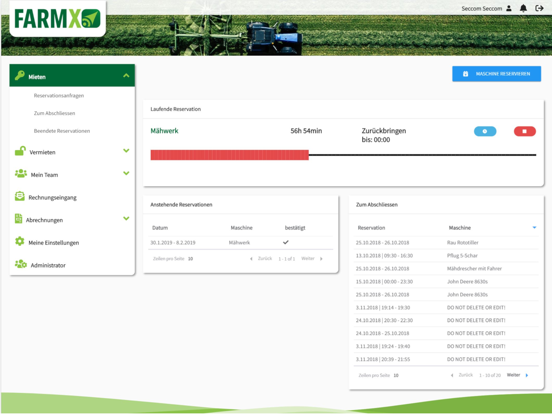Click Zurück in Anstehende Reservationen pagination
The height and width of the screenshot is (414, 552).
[265, 258]
